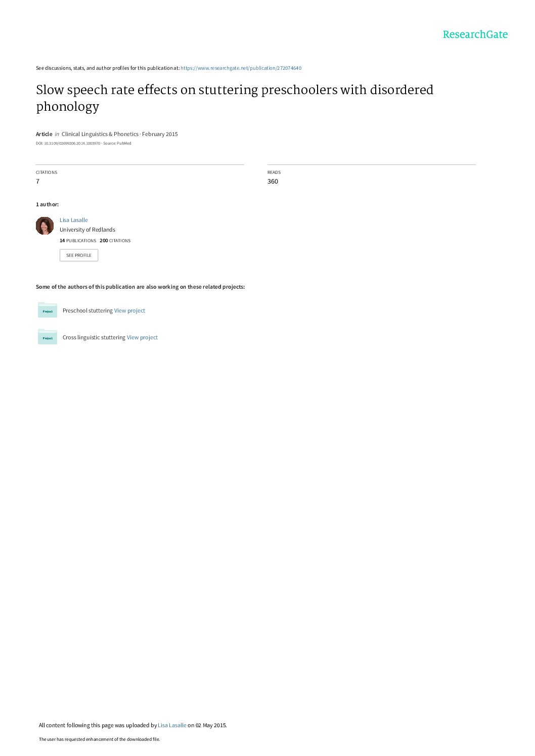Click the Lisa Lasalle uploader link at the bottom
Screen dimensions: 535x756
[172, 725]
